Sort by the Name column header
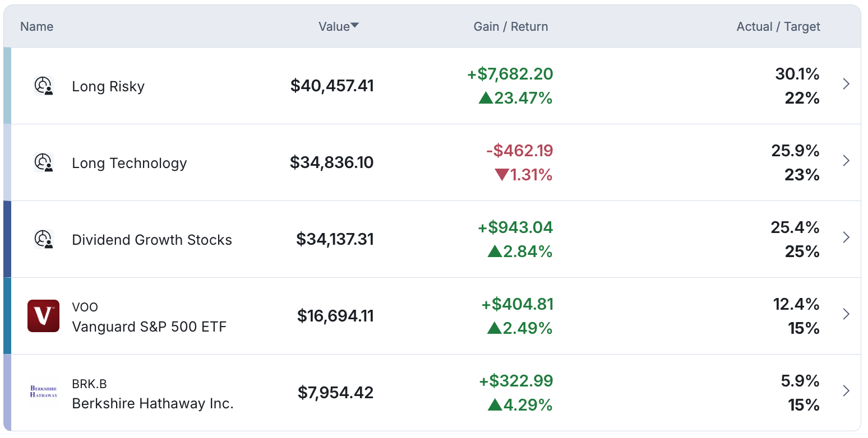Screen dimensions: 868x438 coord(36,26)
